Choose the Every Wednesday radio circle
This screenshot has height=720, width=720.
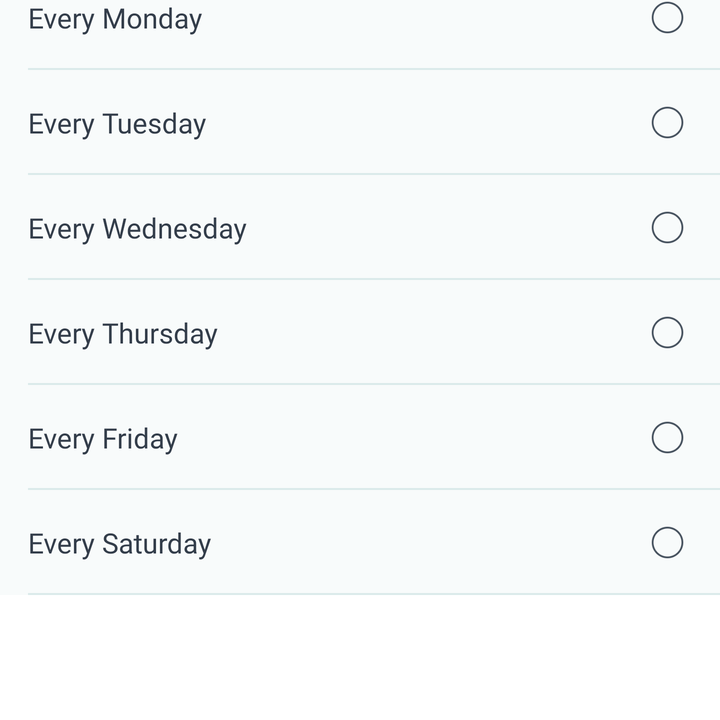[x=667, y=227]
